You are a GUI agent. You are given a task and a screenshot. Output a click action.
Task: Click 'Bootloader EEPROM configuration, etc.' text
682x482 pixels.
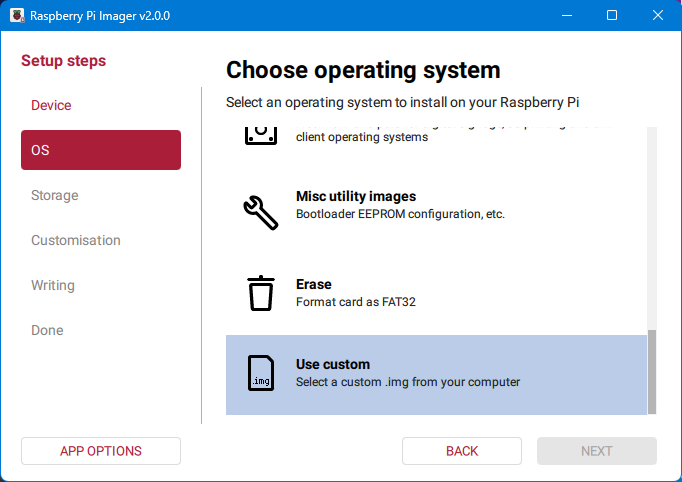coord(400,214)
